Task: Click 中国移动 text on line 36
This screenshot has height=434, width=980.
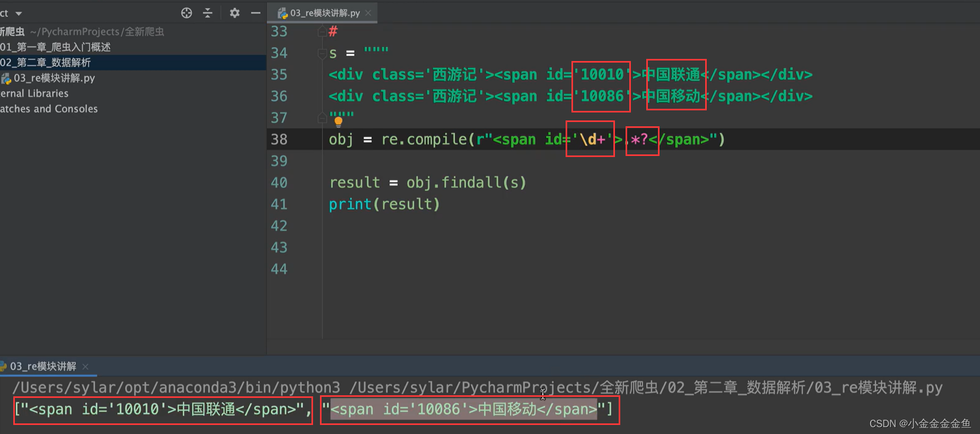Action: 671,97
